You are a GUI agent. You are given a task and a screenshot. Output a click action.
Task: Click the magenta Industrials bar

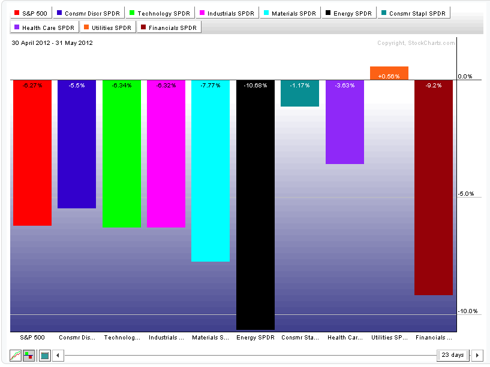(x=166, y=154)
